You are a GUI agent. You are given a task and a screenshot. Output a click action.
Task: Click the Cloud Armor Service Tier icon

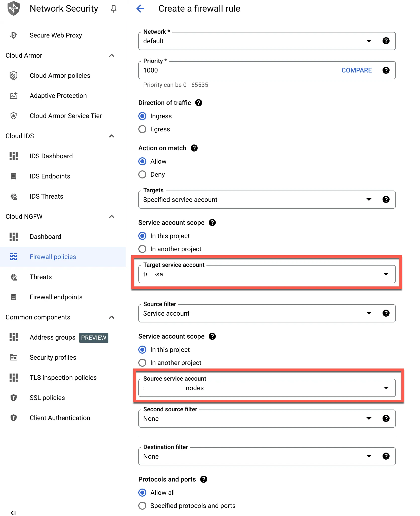(x=14, y=116)
